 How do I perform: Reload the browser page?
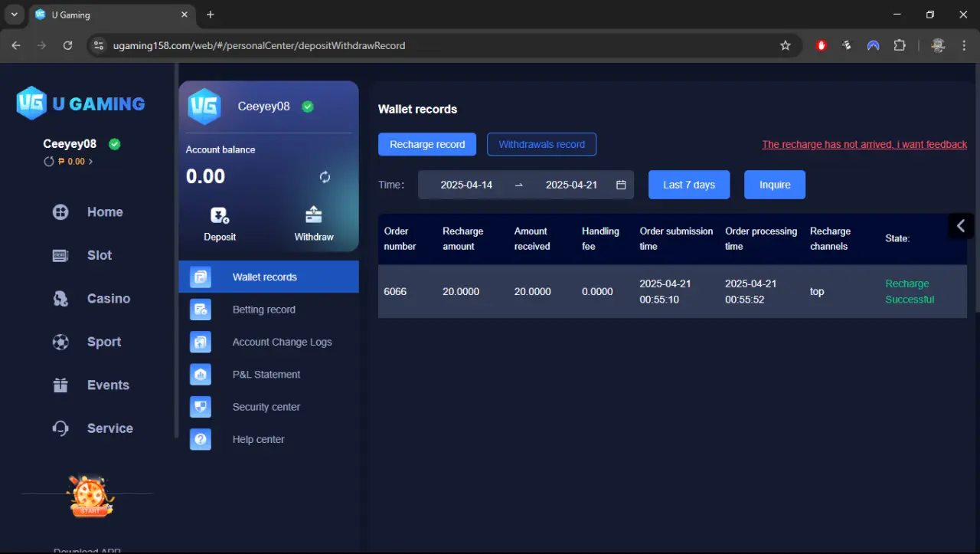click(x=67, y=45)
